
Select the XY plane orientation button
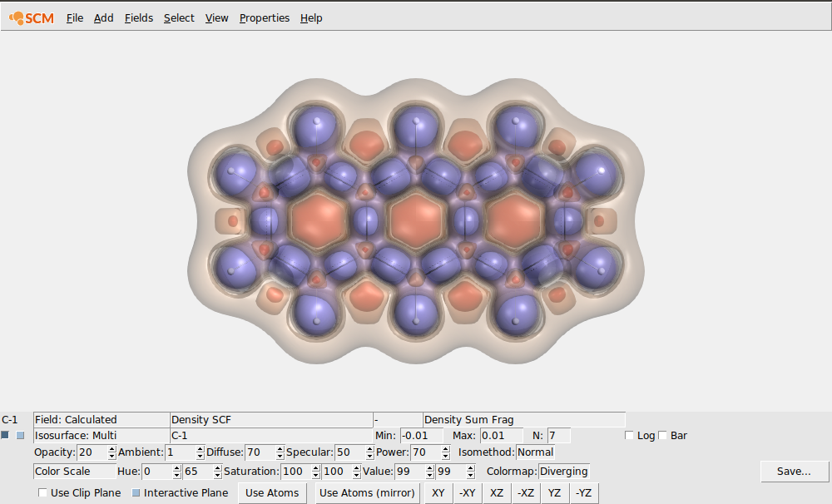(x=438, y=492)
